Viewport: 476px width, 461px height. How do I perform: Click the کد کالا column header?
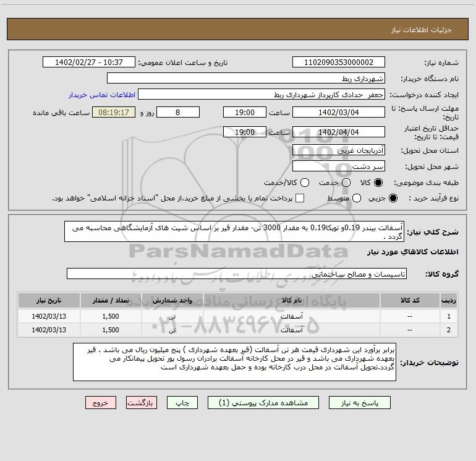coord(410,300)
